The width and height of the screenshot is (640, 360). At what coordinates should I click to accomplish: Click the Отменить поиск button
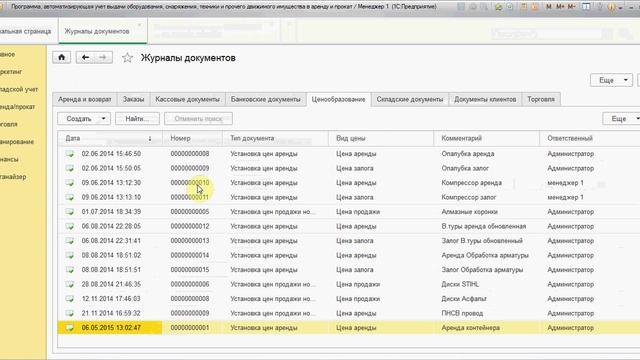198,119
